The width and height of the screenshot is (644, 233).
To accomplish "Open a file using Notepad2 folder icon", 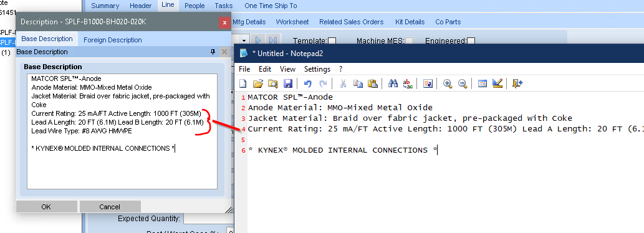I will pyautogui.click(x=257, y=83).
